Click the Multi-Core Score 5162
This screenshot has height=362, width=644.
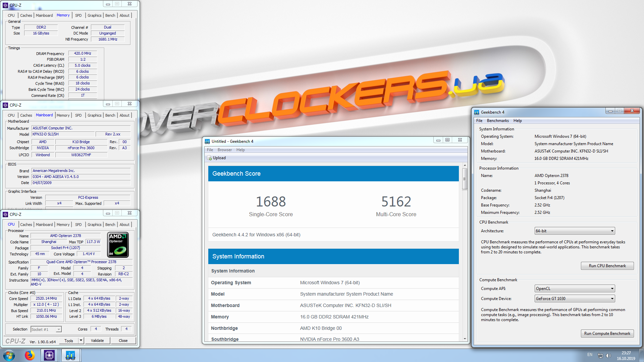pyautogui.click(x=396, y=201)
